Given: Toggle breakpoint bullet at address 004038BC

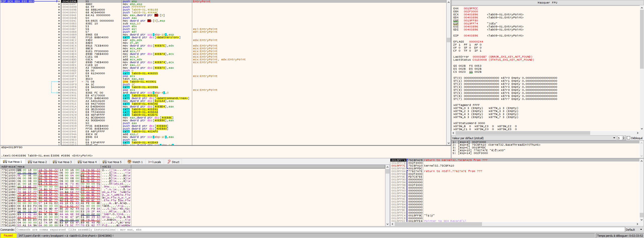Looking at the screenshot, I should tap(59, 37).
